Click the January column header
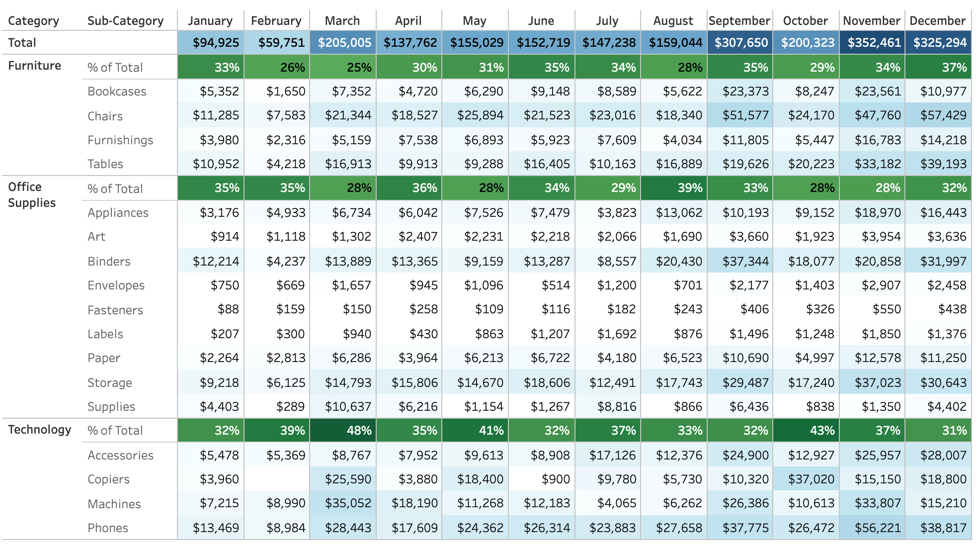Viewport: 980px width, 544px height. pos(210,21)
